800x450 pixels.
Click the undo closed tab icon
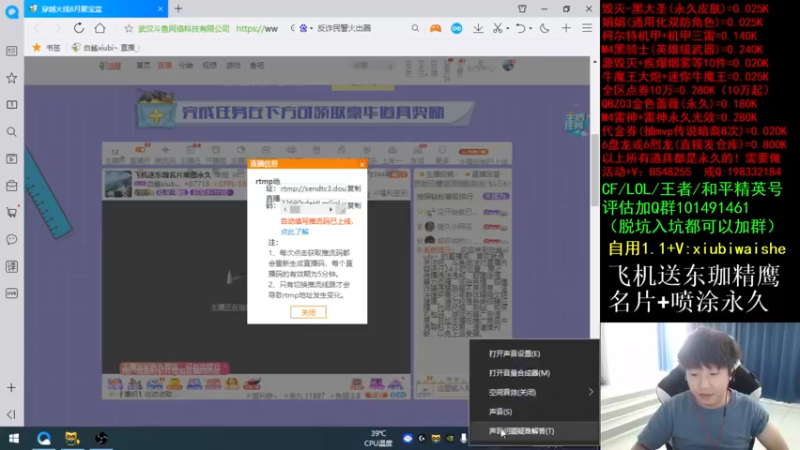[x=520, y=29]
